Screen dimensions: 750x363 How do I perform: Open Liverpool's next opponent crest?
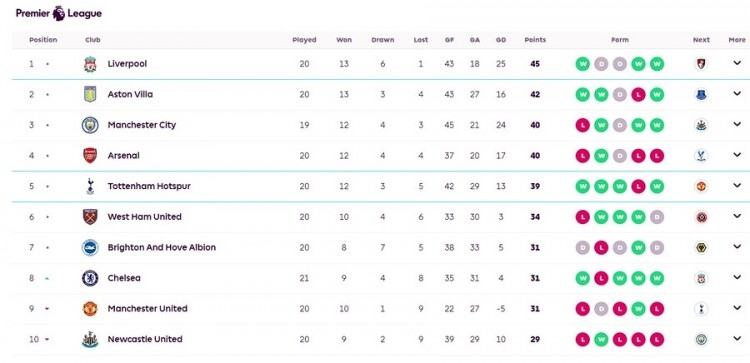point(701,64)
